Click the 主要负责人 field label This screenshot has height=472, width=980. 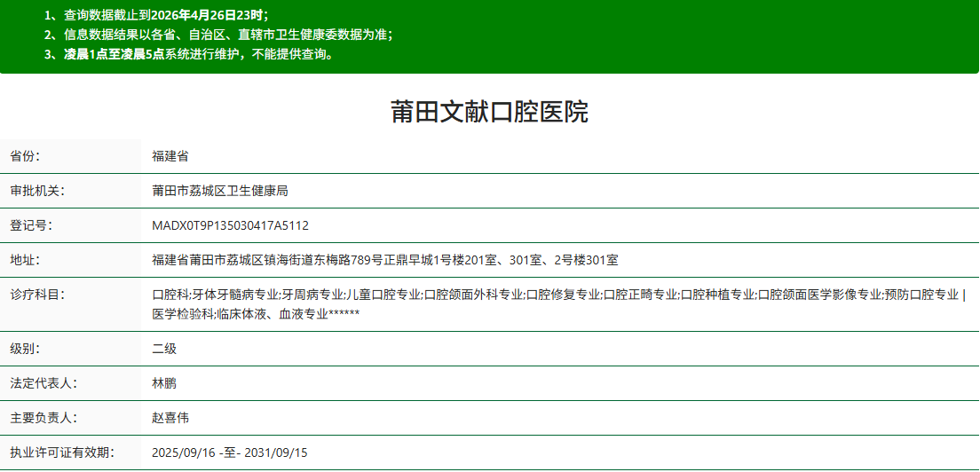(43, 418)
